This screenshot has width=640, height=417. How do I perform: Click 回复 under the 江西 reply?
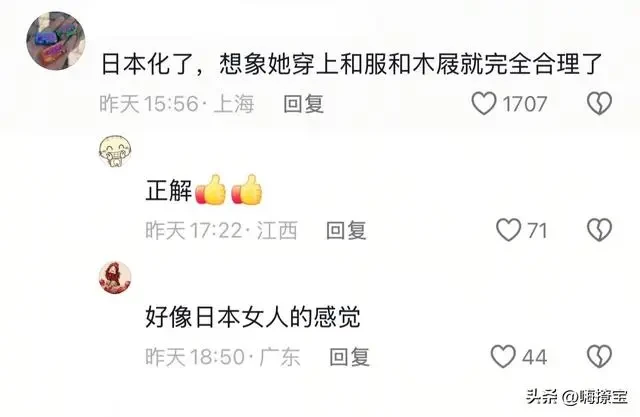[x=346, y=230]
